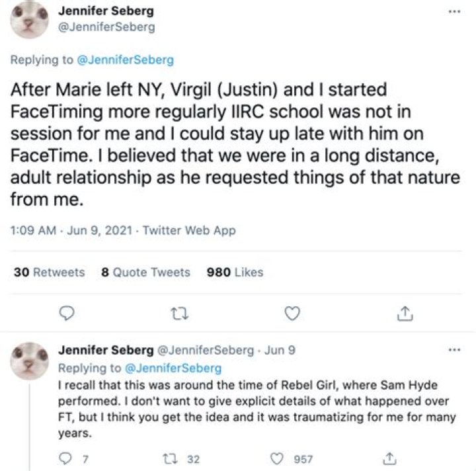The image size is (476, 471).
Task: Open more options on main tweet
Action: (453, 13)
